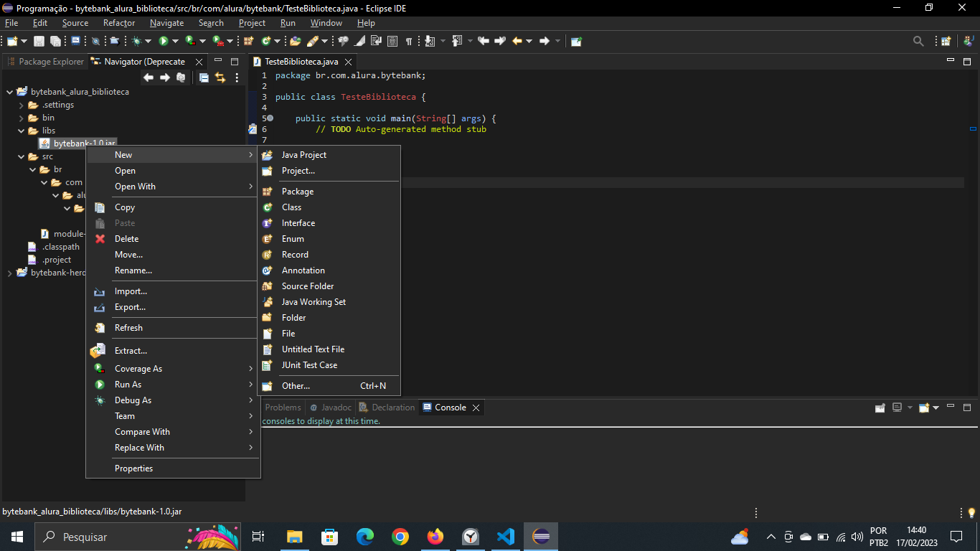Expand the .settings folder

[21, 105]
